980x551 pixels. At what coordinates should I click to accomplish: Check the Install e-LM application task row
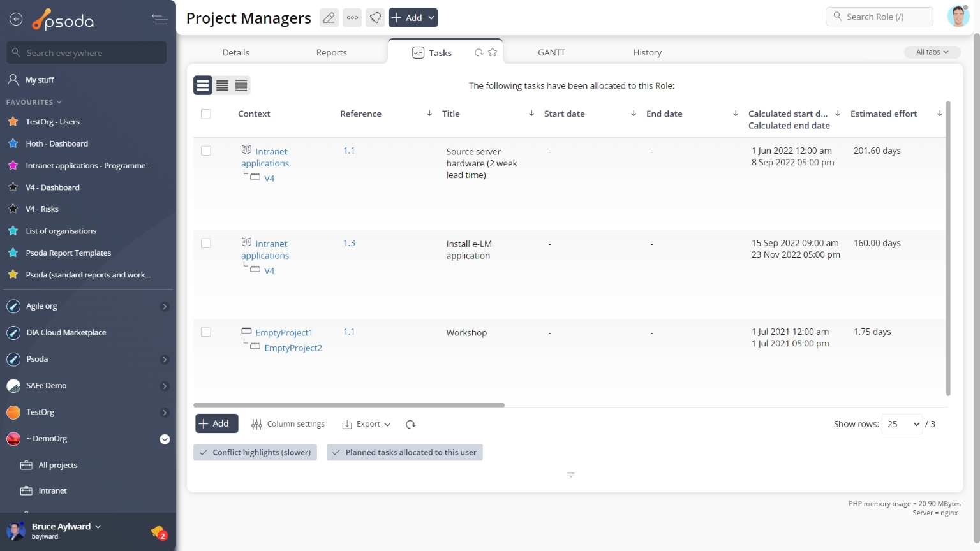coord(205,243)
